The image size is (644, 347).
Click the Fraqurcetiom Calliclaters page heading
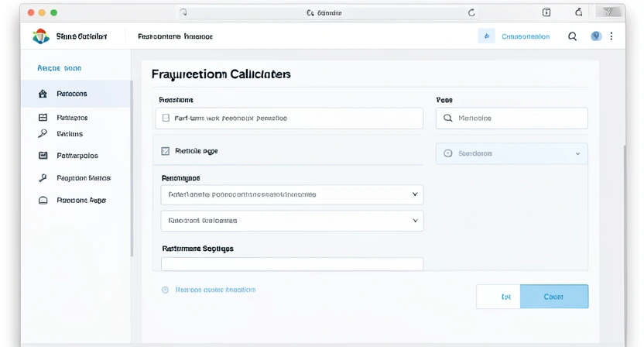click(x=221, y=74)
